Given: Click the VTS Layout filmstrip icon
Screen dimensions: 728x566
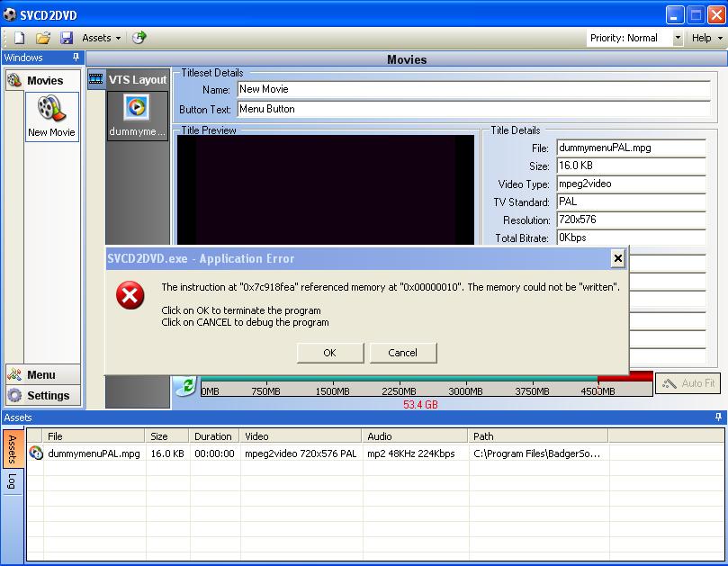Looking at the screenshot, I should (96, 79).
